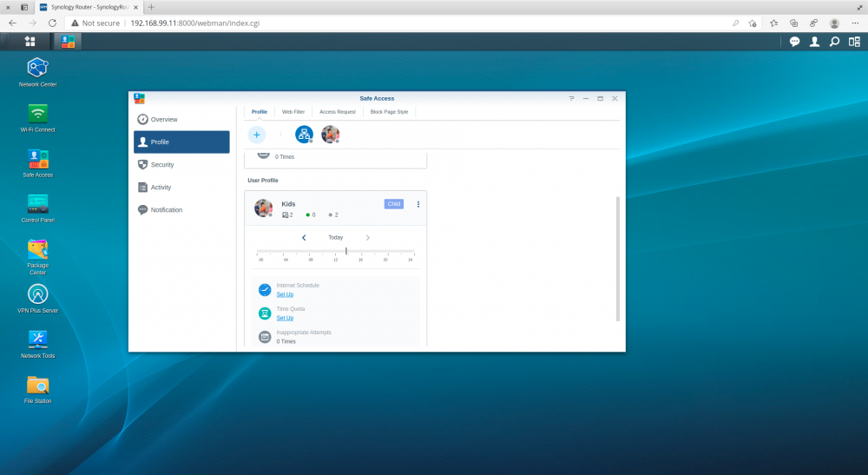Open Notification section in sidebar

click(x=181, y=210)
